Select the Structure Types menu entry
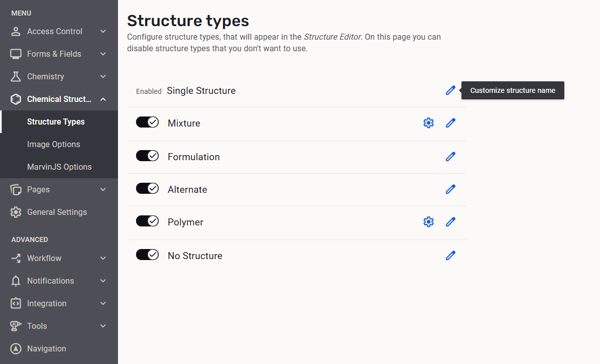Viewport: 600px width, 364px height. [x=55, y=122]
